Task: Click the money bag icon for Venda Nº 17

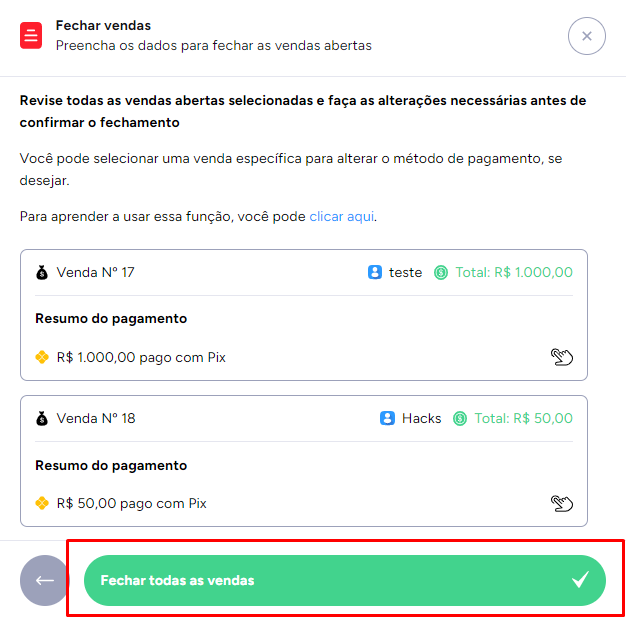Action: pos(42,272)
